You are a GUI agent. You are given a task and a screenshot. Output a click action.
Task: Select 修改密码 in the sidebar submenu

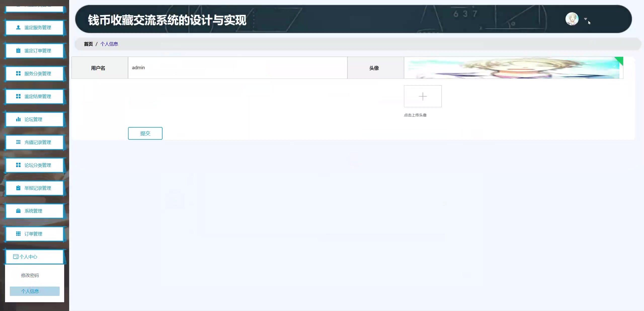point(30,275)
